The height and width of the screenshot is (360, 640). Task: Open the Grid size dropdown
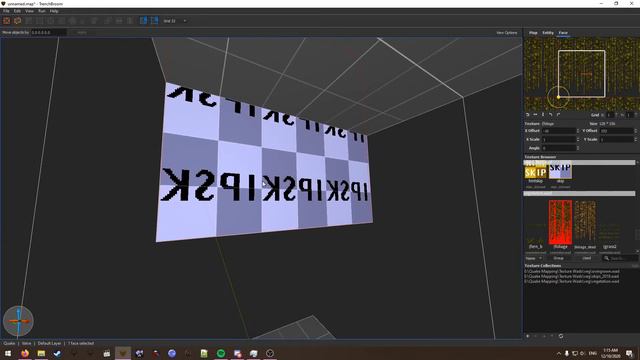(175, 21)
